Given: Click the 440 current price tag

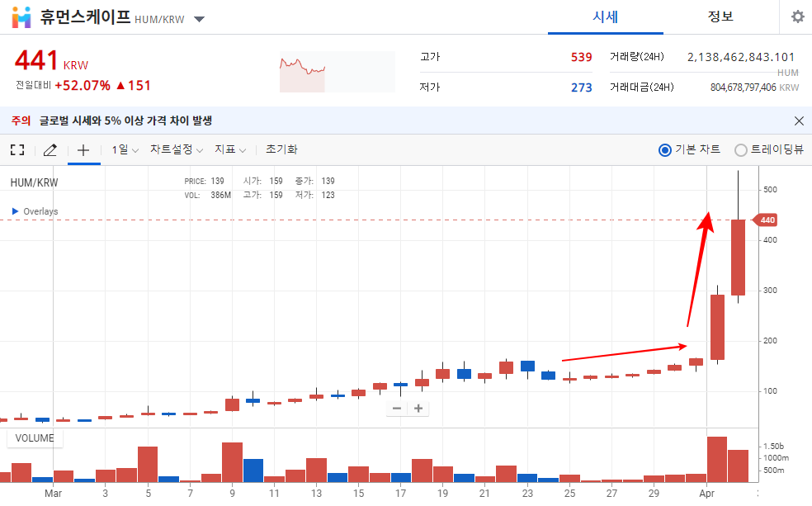Looking at the screenshot, I should point(765,220).
